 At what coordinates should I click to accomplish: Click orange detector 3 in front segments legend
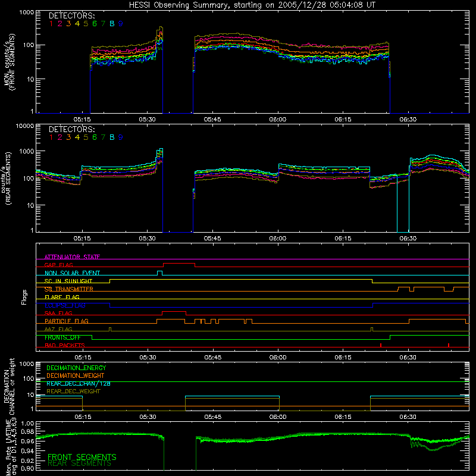coord(68,24)
